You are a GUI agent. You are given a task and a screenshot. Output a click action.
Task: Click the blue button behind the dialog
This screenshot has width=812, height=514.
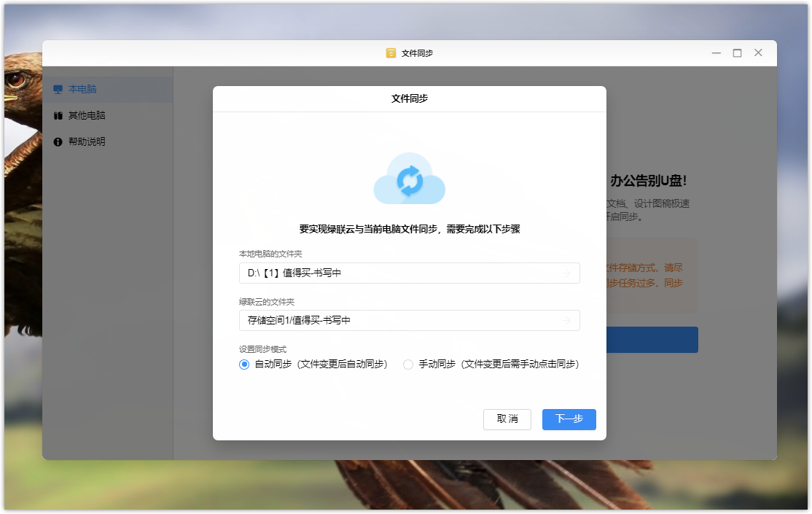tap(652, 340)
